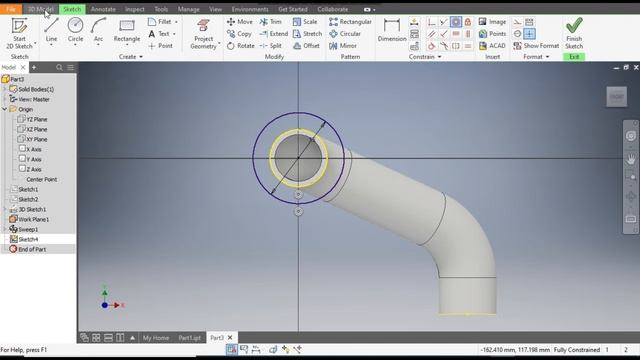640x360 pixels.
Task: Select Sketch4 in model browser
Action: click(x=24, y=239)
